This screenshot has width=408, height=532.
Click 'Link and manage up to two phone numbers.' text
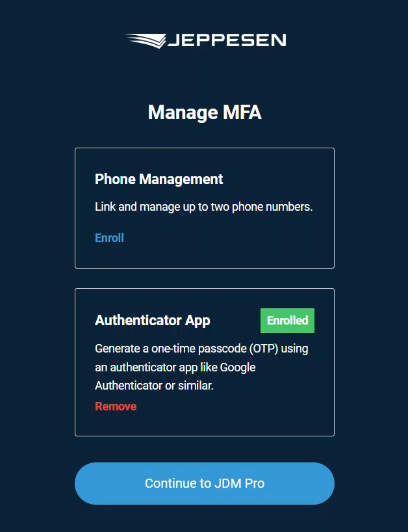pos(203,207)
